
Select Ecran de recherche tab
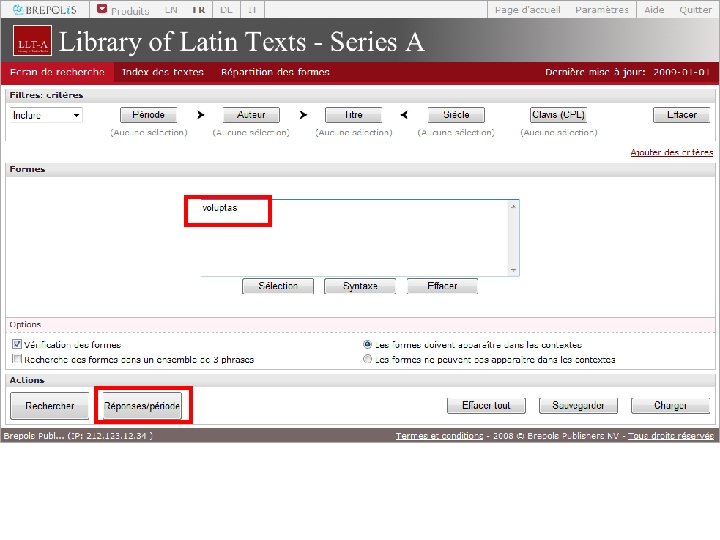click(x=57, y=72)
